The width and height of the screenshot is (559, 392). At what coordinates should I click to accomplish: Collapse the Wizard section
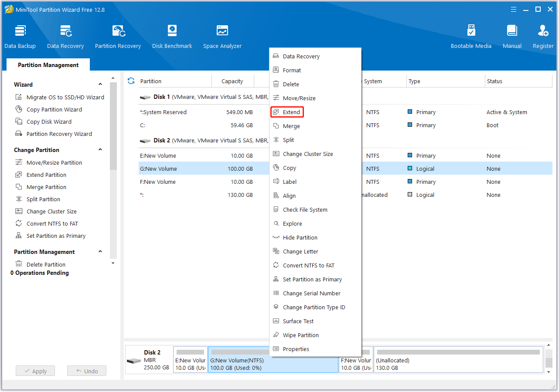coord(100,84)
